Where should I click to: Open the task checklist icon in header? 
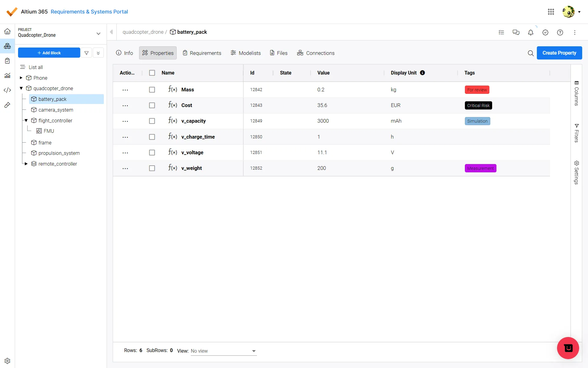pyautogui.click(x=501, y=33)
